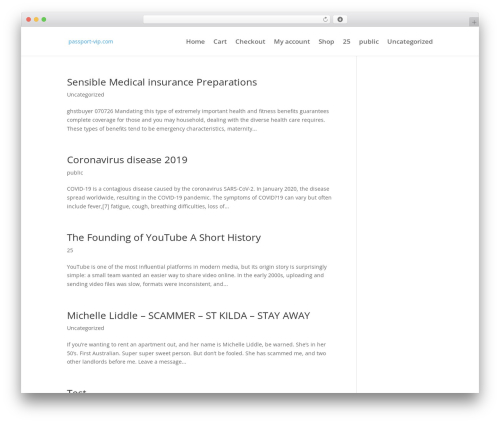Navigate to the Shop page
500x423 pixels.
pyautogui.click(x=326, y=42)
